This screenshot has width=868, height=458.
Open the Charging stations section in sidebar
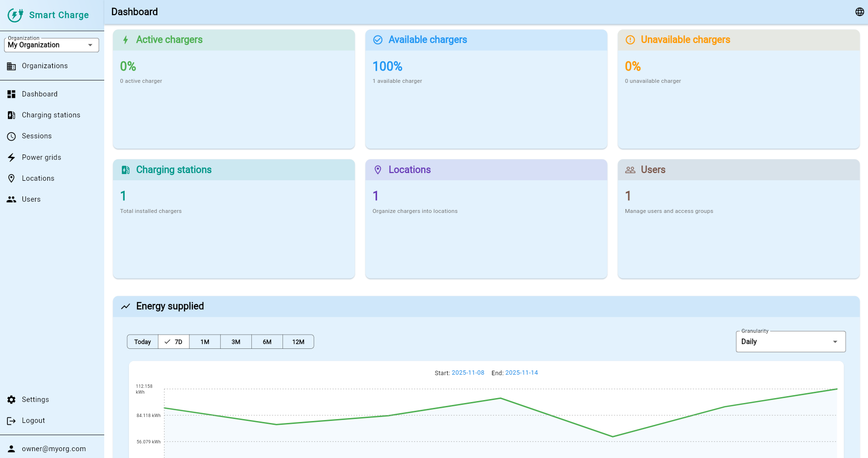(x=51, y=115)
